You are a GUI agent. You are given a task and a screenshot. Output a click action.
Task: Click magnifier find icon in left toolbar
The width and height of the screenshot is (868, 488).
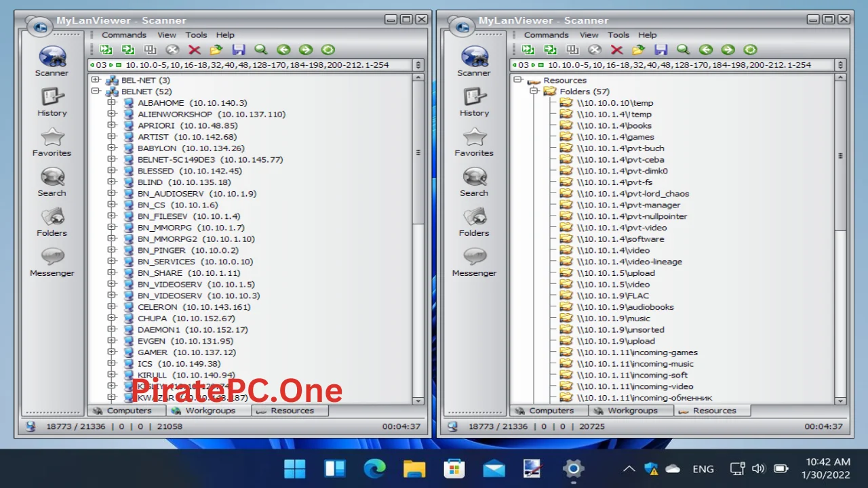tap(261, 49)
